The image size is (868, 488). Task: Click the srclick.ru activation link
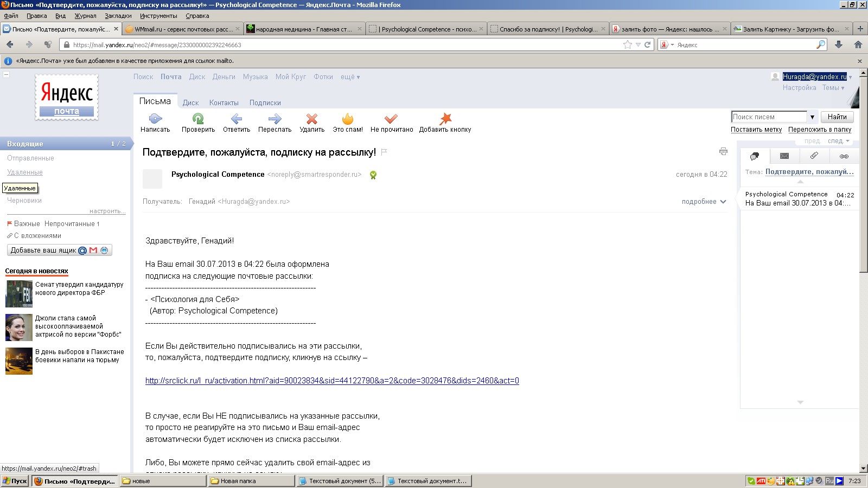[x=332, y=381]
